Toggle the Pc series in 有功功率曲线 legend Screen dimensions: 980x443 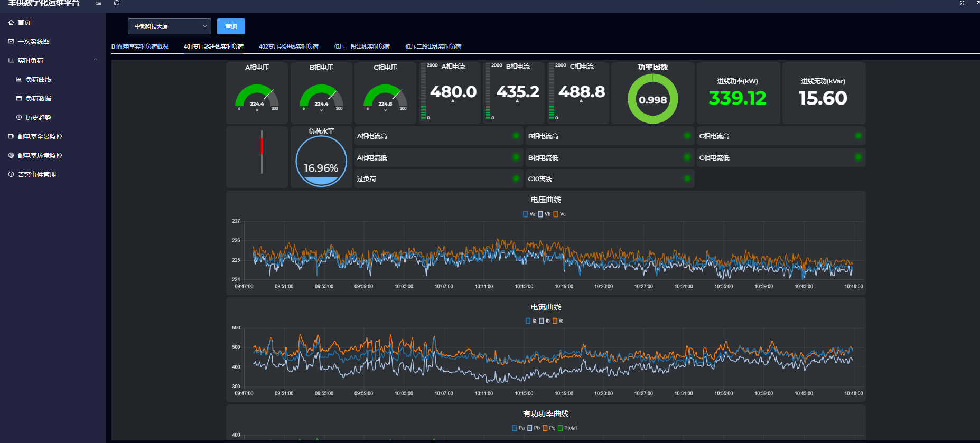click(x=549, y=428)
